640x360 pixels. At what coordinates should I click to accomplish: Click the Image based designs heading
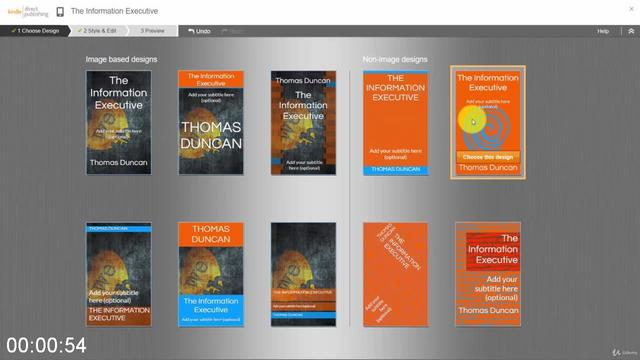point(121,59)
